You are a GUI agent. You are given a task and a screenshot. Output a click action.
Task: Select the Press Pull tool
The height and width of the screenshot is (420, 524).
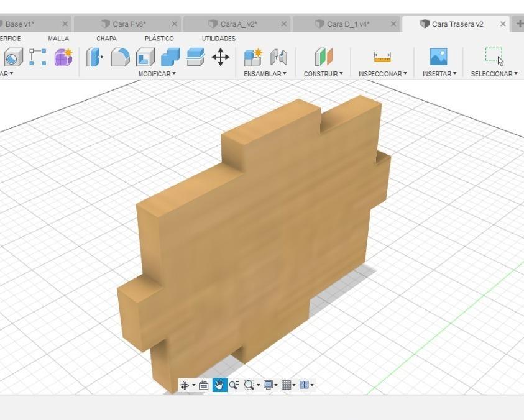pos(95,57)
